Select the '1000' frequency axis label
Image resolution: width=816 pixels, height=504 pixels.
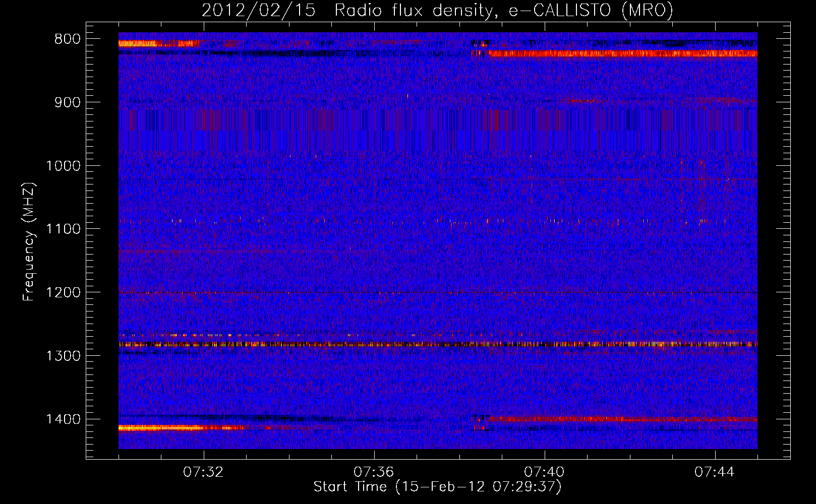click(x=64, y=166)
